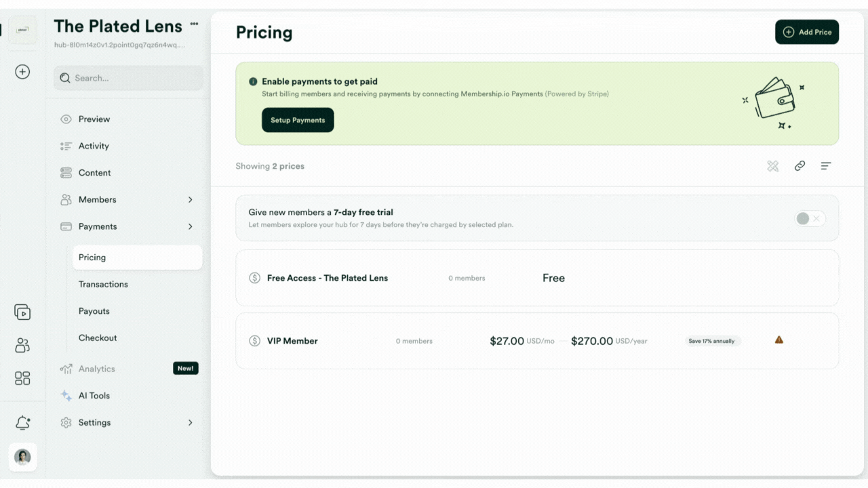Click the Analytics chart icon
This screenshot has width=868, height=488.
(x=66, y=369)
